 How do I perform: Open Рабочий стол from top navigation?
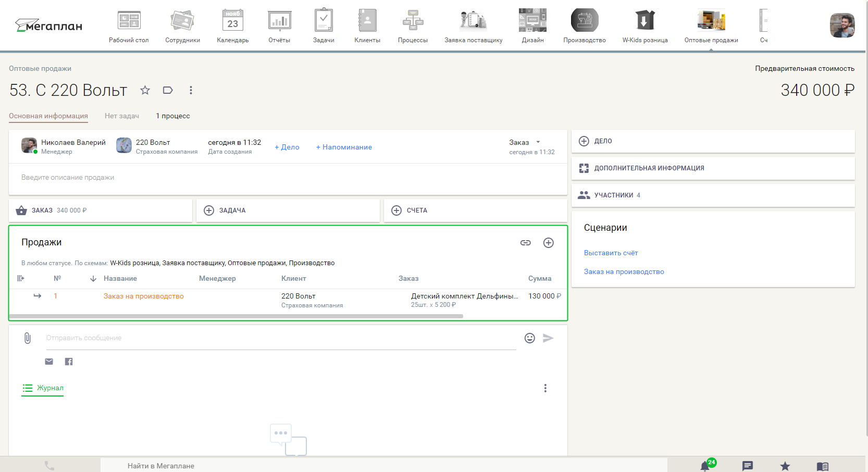(x=129, y=26)
